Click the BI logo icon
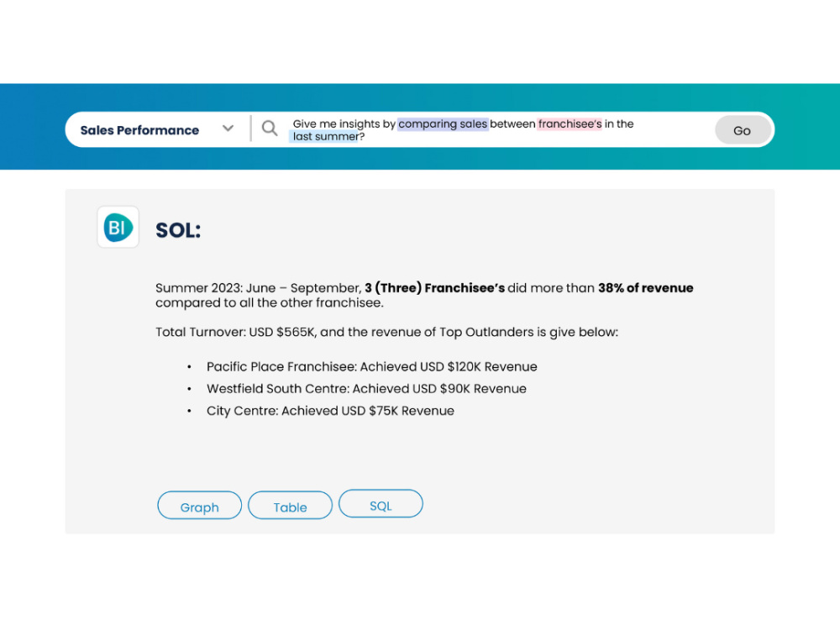This screenshot has width=840, height=630. click(x=118, y=227)
